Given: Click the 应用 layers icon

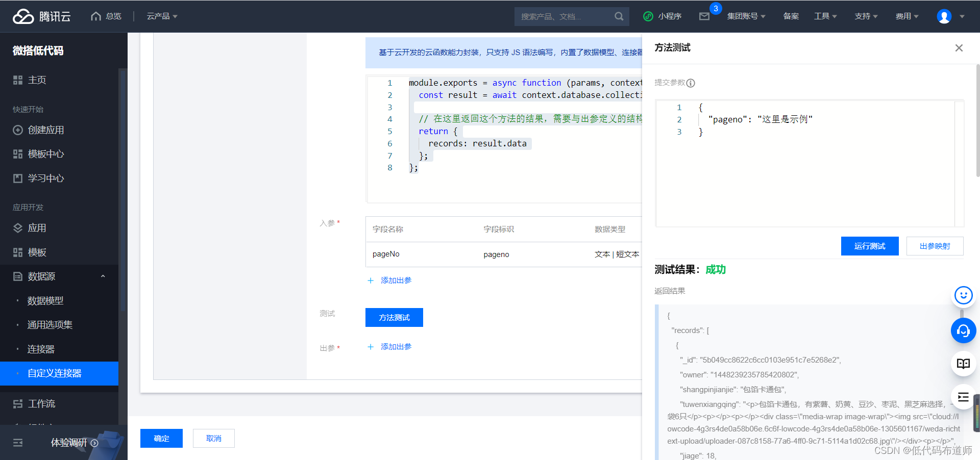Looking at the screenshot, I should (18, 228).
